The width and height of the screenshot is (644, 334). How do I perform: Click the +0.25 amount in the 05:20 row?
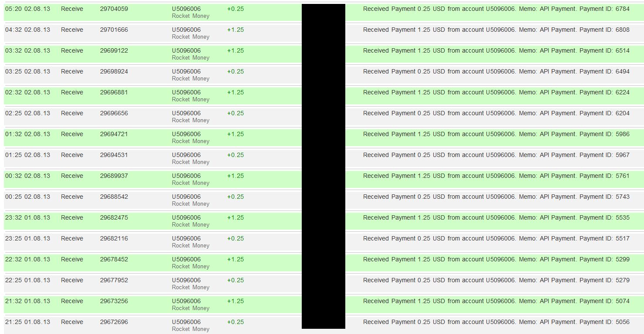click(236, 9)
